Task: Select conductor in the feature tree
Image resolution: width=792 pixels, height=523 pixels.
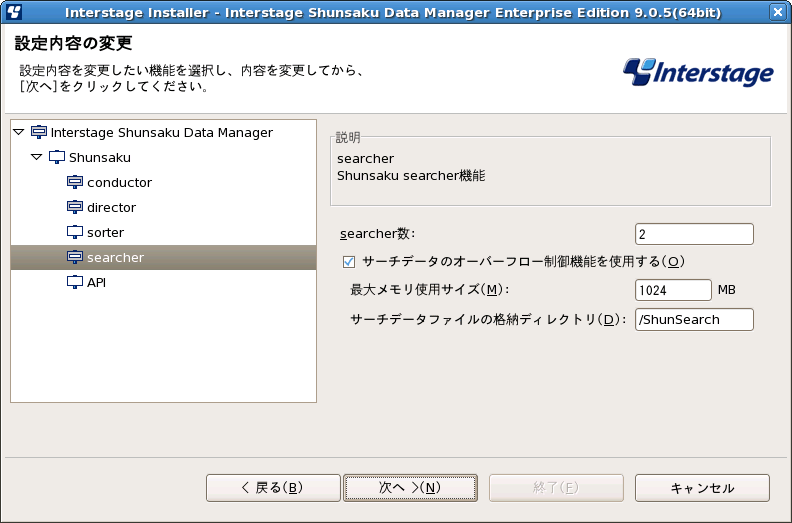Action: pyautogui.click(x=119, y=182)
